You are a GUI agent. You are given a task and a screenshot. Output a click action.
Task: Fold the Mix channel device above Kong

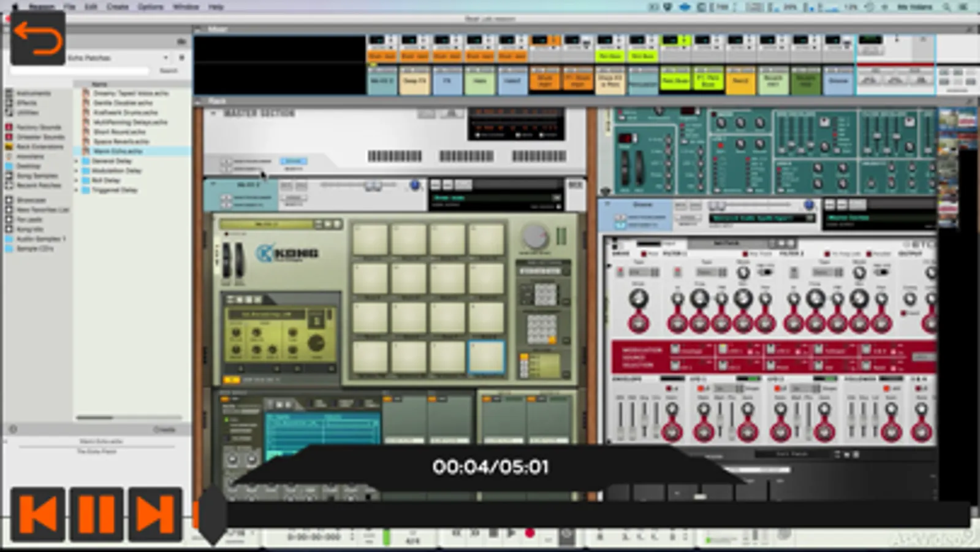[213, 183]
